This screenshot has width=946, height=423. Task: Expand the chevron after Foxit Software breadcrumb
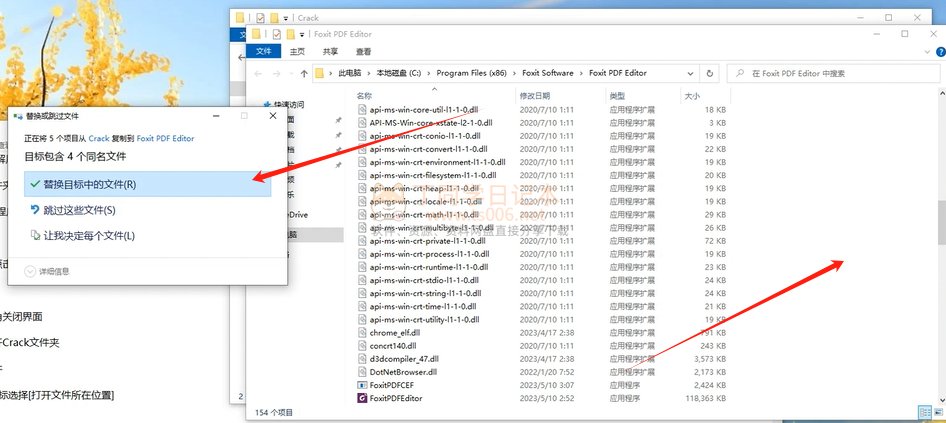pos(582,73)
